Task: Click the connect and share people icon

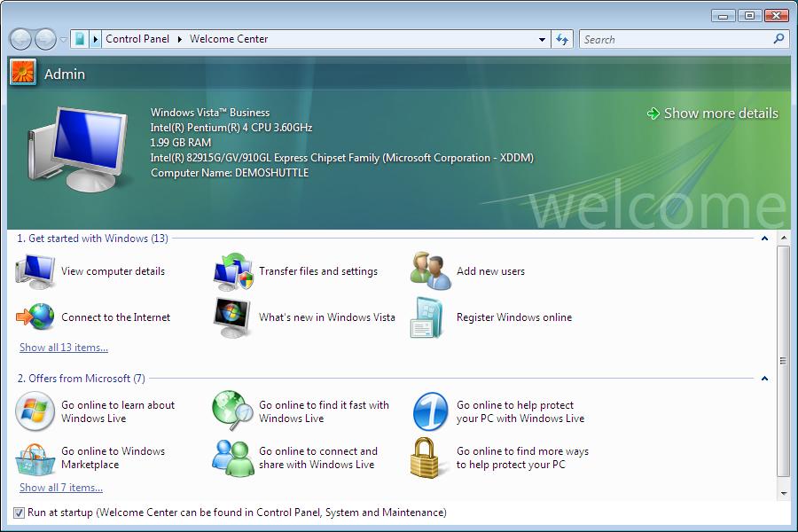Action: click(232, 458)
